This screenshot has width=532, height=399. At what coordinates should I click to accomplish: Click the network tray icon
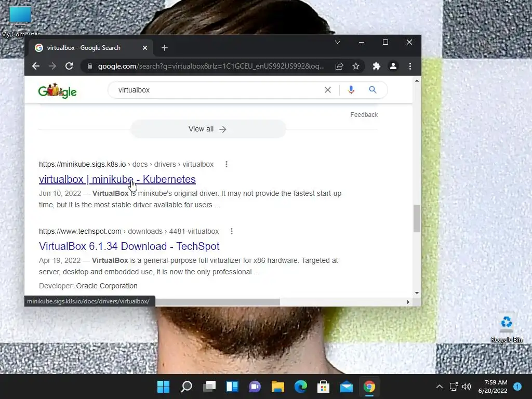tap(454, 387)
